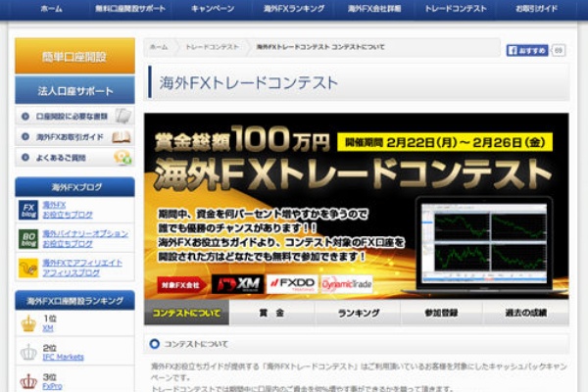The height and width of the screenshot is (392, 588).
Task: Open the 海外バイナリーオプション お役立ちブログ link
Action: [x=85, y=238]
